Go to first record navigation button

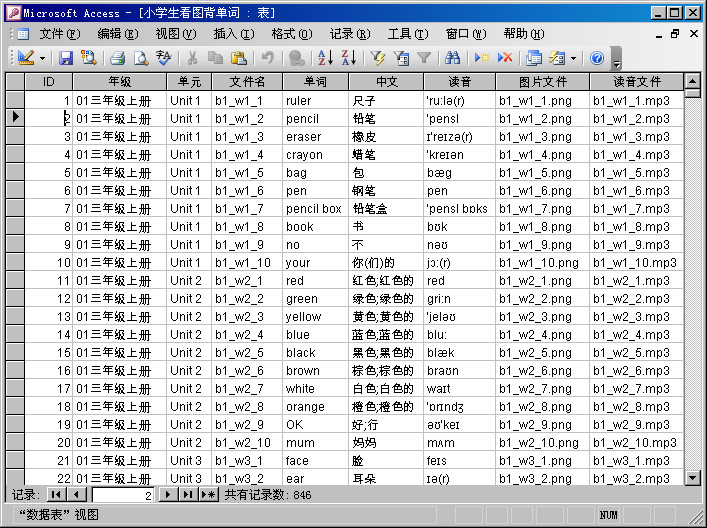point(56,495)
